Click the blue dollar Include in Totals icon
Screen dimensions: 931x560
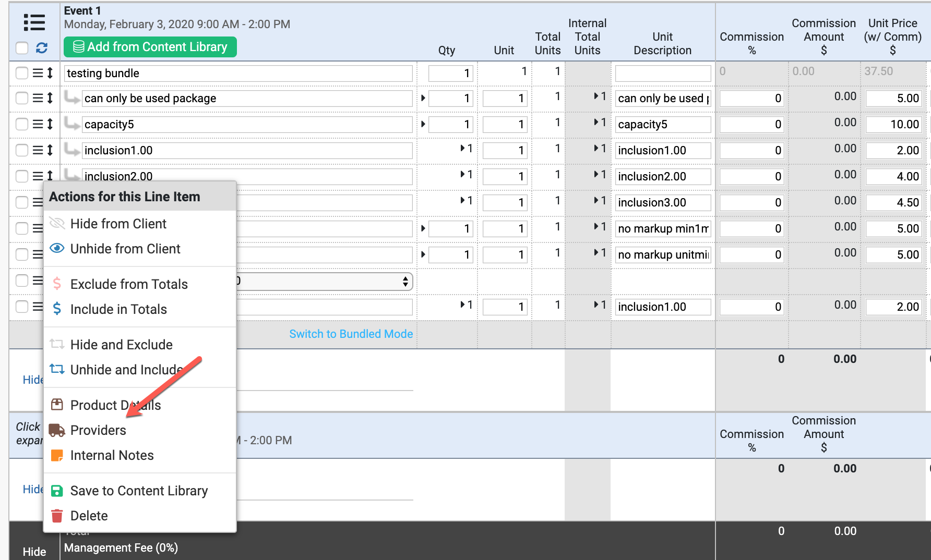coord(57,309)
